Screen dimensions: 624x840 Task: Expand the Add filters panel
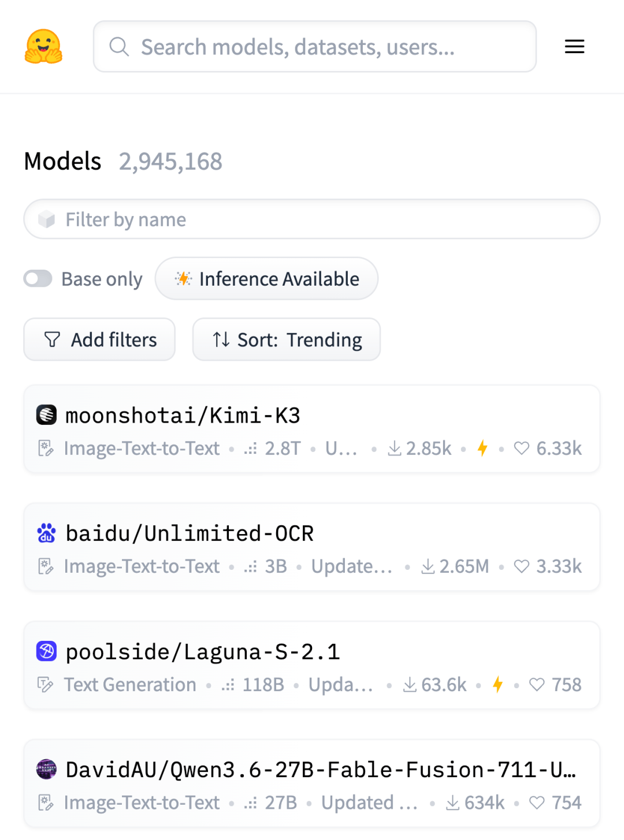99,339
